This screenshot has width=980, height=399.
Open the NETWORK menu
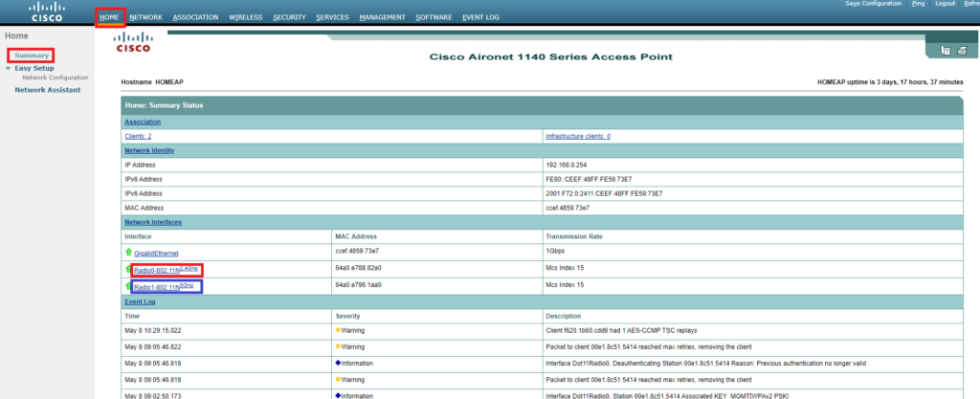click(x=146, y=17)
